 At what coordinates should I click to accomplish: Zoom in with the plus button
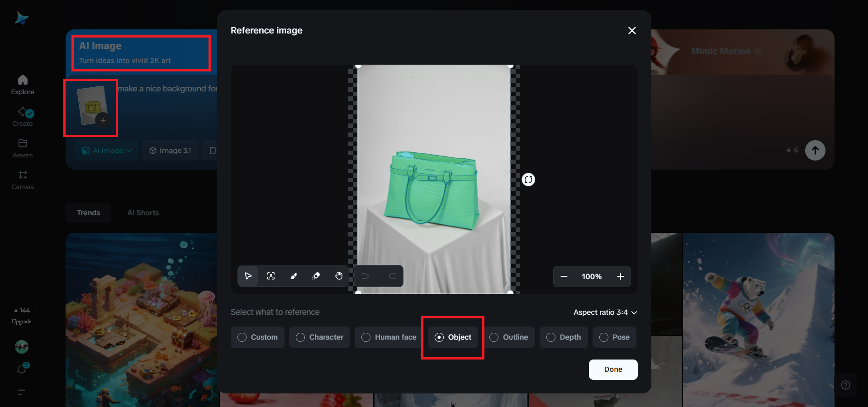click(x=621, y=276)
